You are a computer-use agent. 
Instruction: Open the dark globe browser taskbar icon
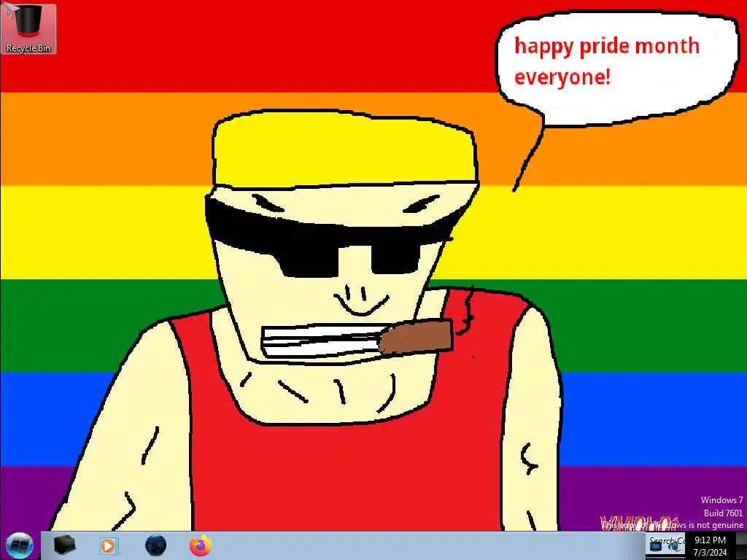155,545
